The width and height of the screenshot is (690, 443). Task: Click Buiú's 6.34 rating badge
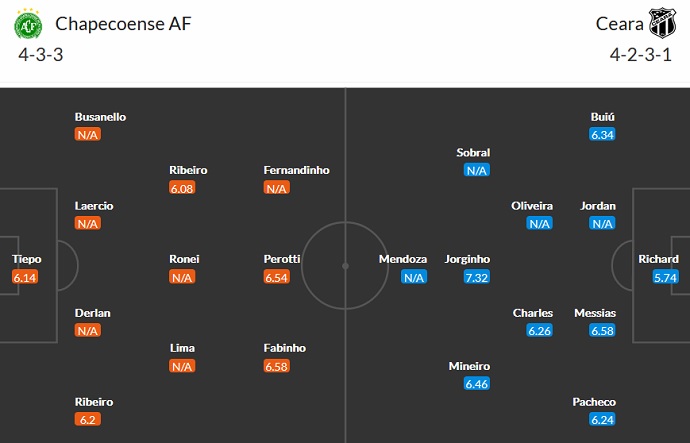[x=602, y=134]
